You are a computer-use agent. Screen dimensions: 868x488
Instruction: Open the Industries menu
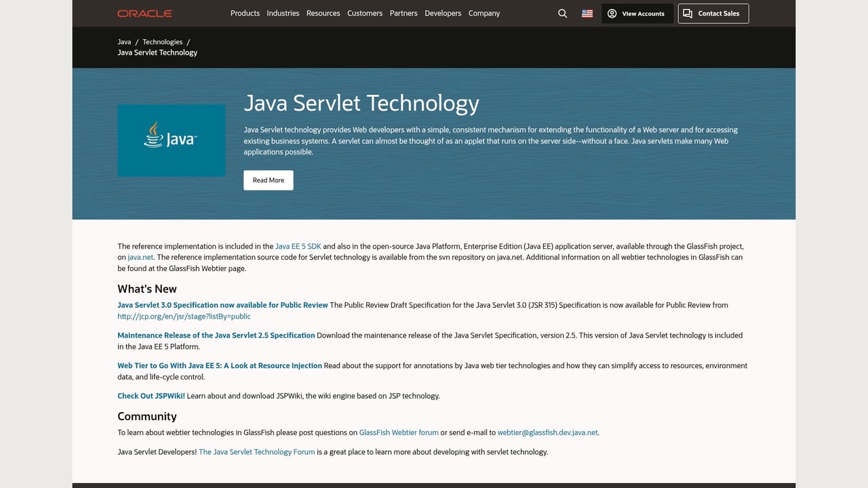[x=283, y=13]
